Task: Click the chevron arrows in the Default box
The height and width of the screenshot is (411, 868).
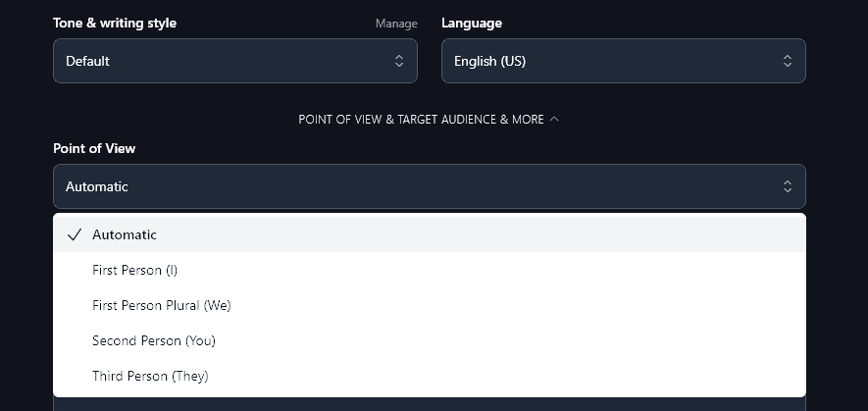Action: (399, 61)
